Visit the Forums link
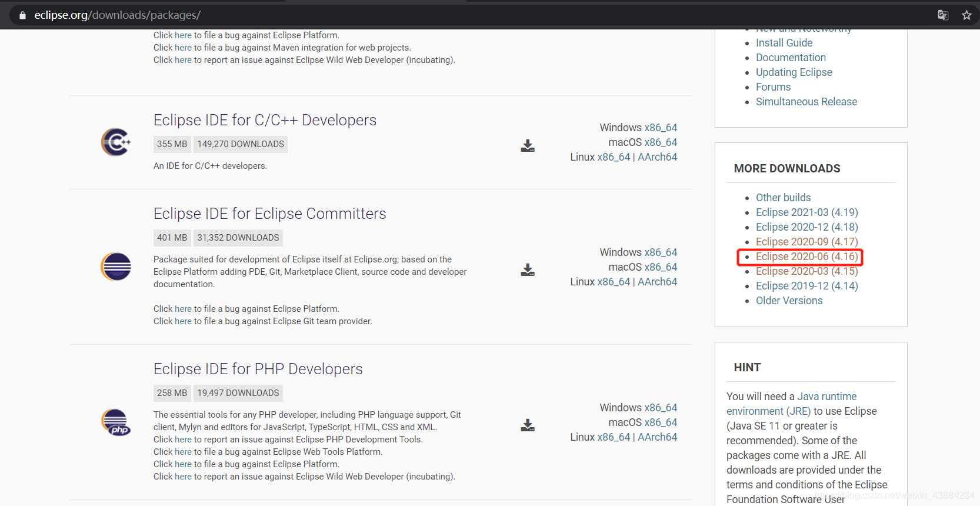980x506 pixels. pyautogui.click(x=773, y=87)
